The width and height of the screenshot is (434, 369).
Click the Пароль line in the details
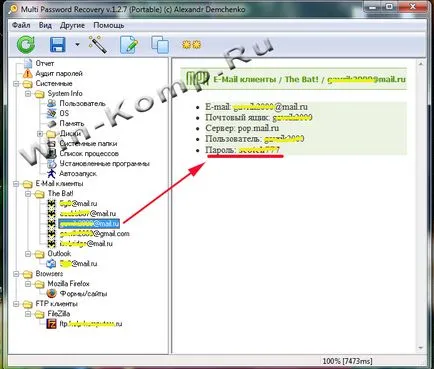[x=243, y=150]
